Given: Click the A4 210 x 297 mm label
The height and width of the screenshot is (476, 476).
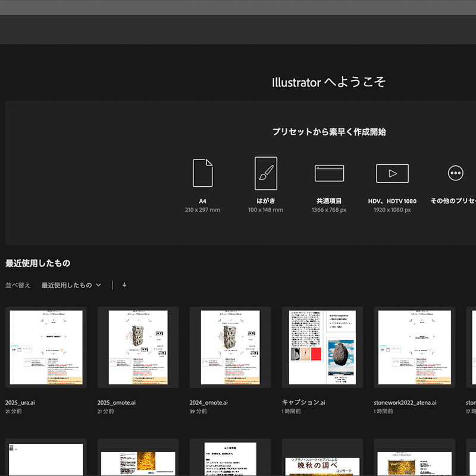Looking at the screenshot, I should pos(202,205).
